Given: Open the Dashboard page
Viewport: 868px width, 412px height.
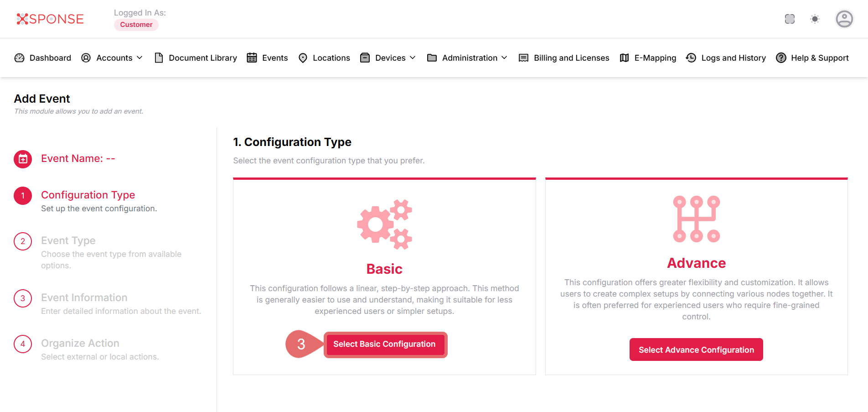Looking at the screenshot, I should click(x=43, y=58).
